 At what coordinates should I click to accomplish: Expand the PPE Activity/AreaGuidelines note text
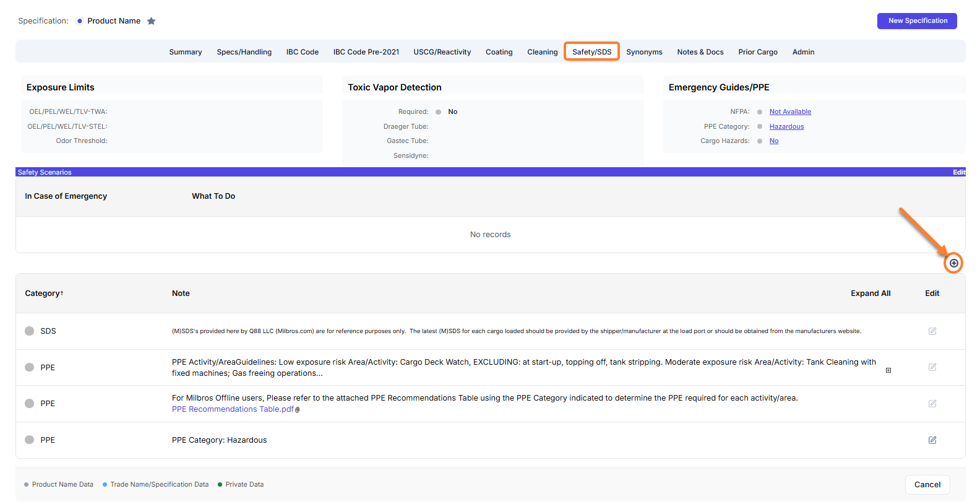[x=888, y=370]
